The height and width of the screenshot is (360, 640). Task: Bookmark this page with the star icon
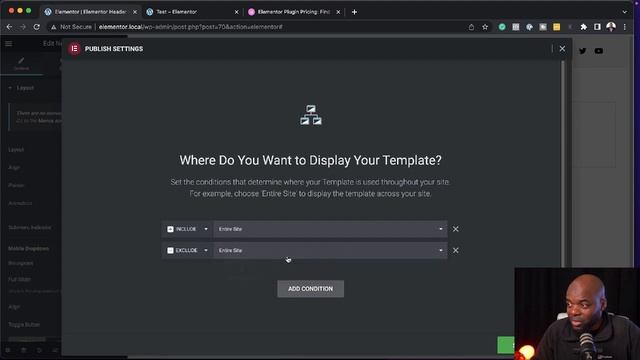(x=485, y=27)
